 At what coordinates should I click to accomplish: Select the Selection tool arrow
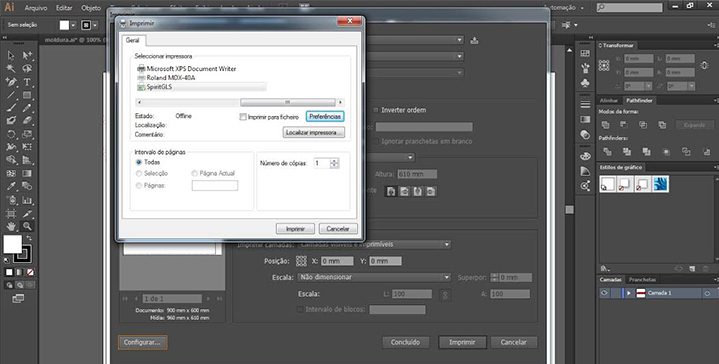click(11, 55)
